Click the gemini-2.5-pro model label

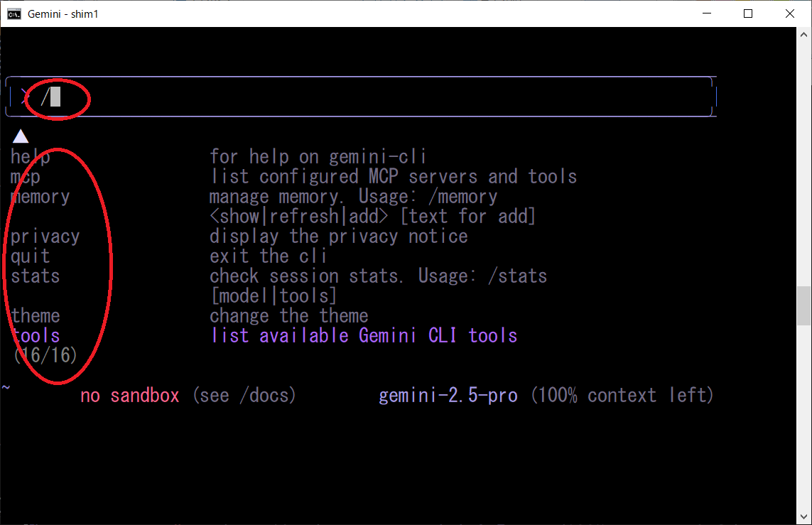point(448,396)
